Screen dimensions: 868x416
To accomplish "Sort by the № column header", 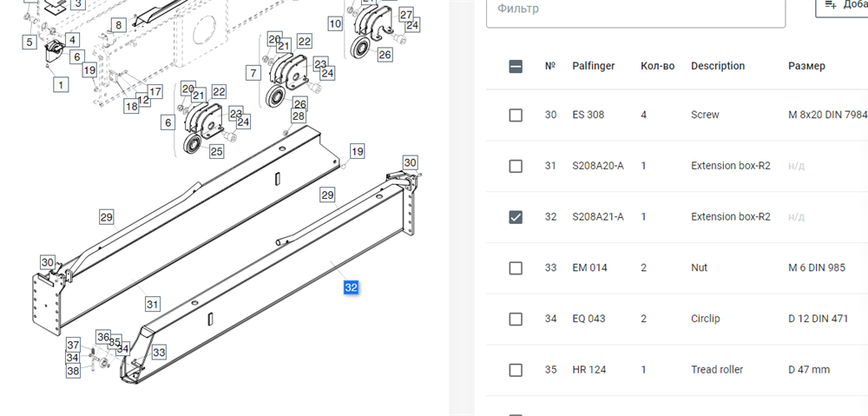I will (550, 66).
